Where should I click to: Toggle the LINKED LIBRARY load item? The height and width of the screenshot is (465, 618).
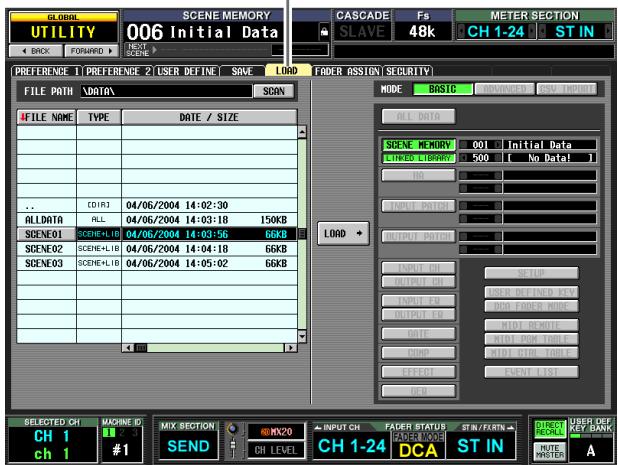(x=419, y=158)
